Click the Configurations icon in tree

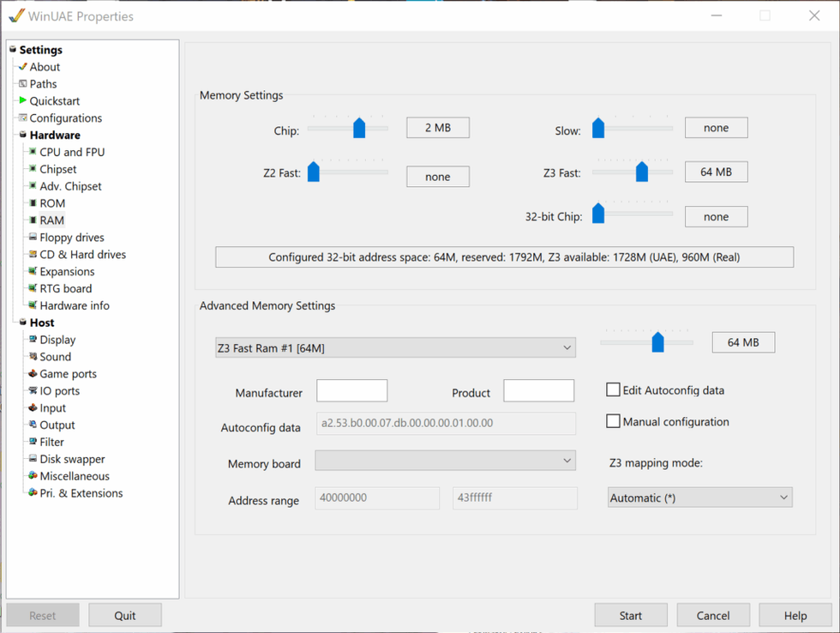(22, 118)
